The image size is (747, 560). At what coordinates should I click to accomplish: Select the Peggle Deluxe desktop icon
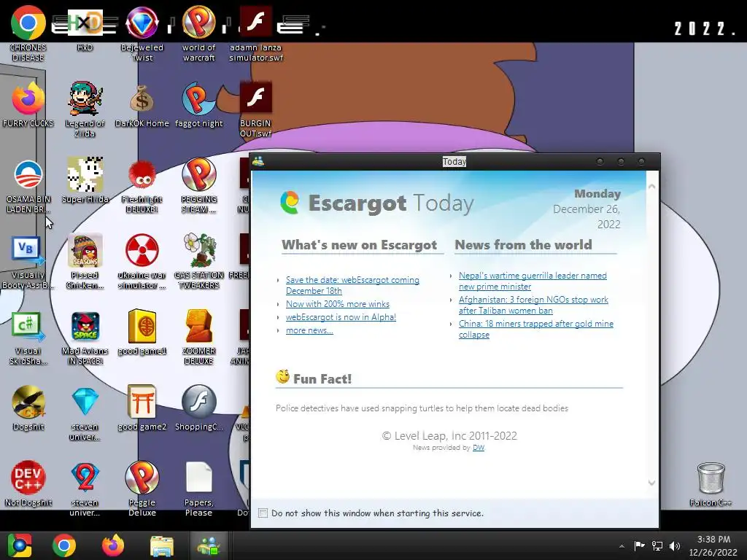(142, 478)
